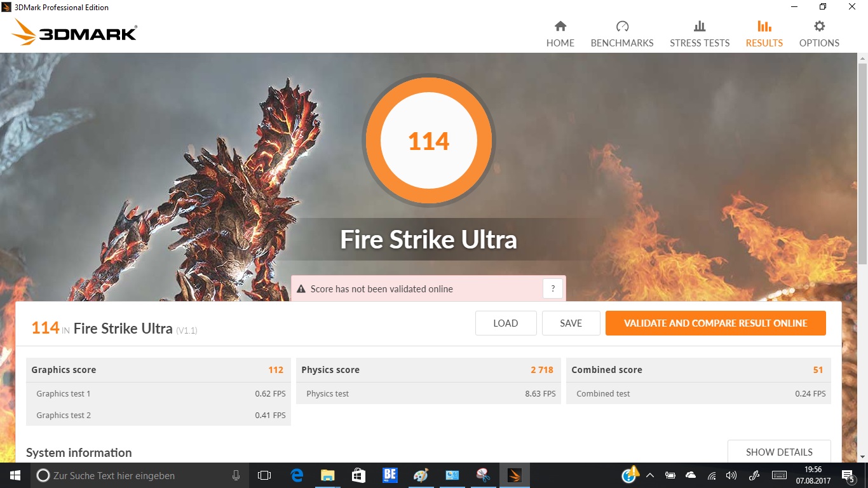868x488 pixels.
Task: Click the volume speaker tray icon
Action: click(731, 475)
